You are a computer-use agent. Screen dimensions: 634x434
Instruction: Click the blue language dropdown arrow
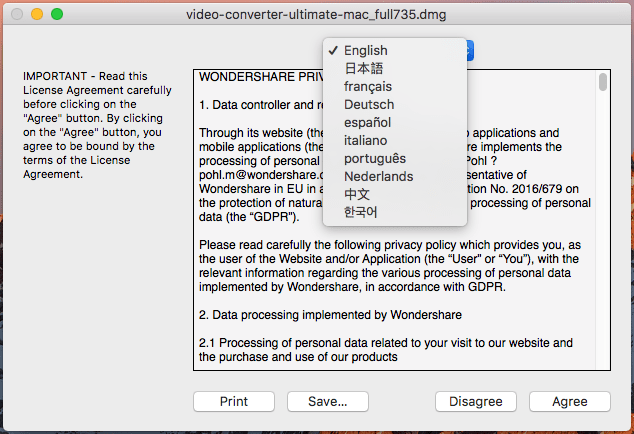470,51
